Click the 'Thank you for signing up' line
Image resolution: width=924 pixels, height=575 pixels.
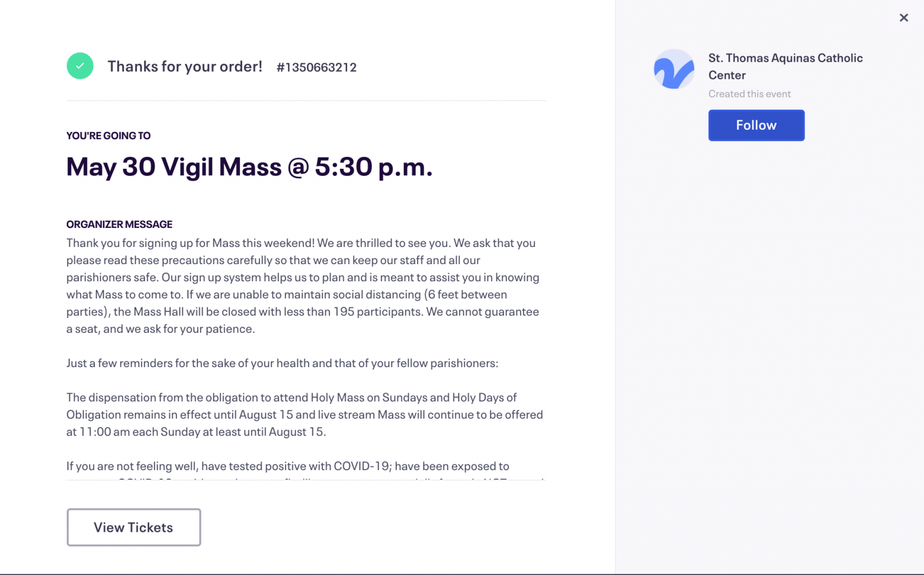301,243
